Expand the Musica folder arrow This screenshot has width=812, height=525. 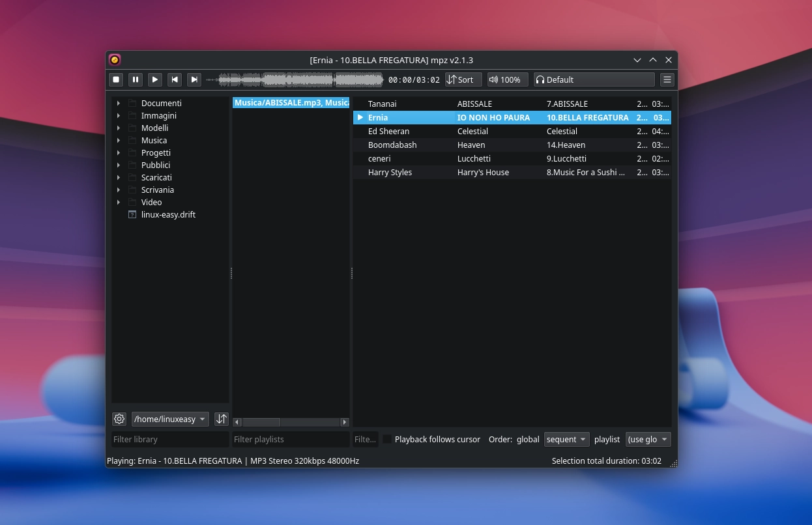tap(118, 140)
